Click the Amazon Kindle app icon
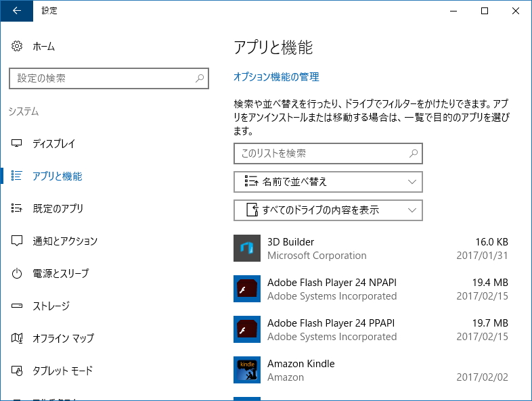Viewport: 532px width, 401px height. (247, 370)
